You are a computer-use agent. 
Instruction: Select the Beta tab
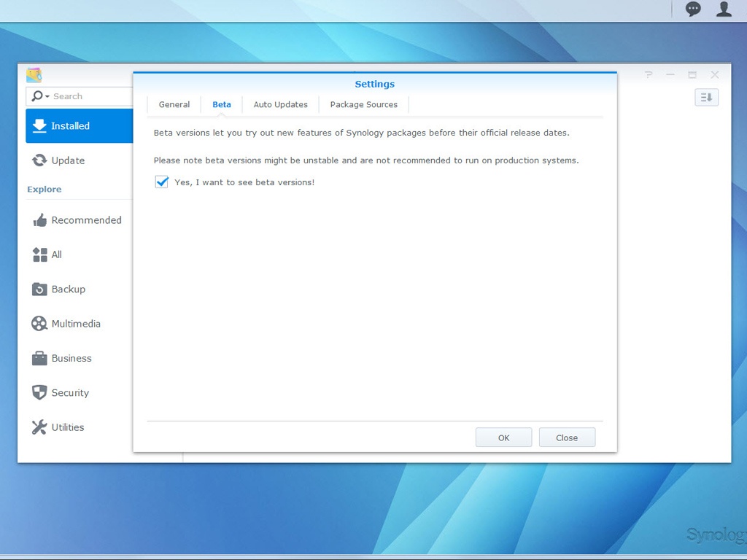pyautogui.click(x=222, y=105)
